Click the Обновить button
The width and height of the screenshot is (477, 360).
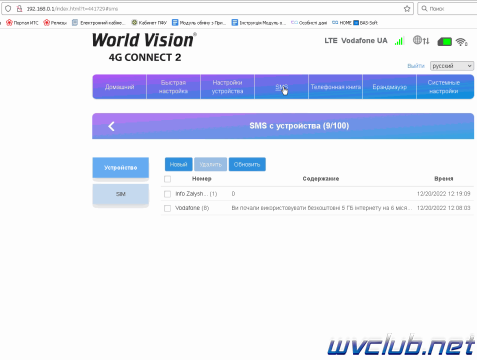[247, 164]
